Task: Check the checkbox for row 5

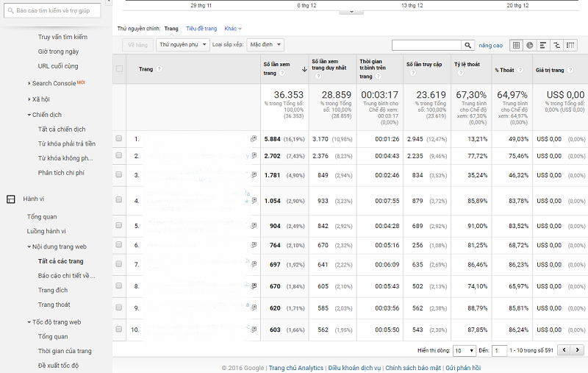Action: tap(119, 225)
